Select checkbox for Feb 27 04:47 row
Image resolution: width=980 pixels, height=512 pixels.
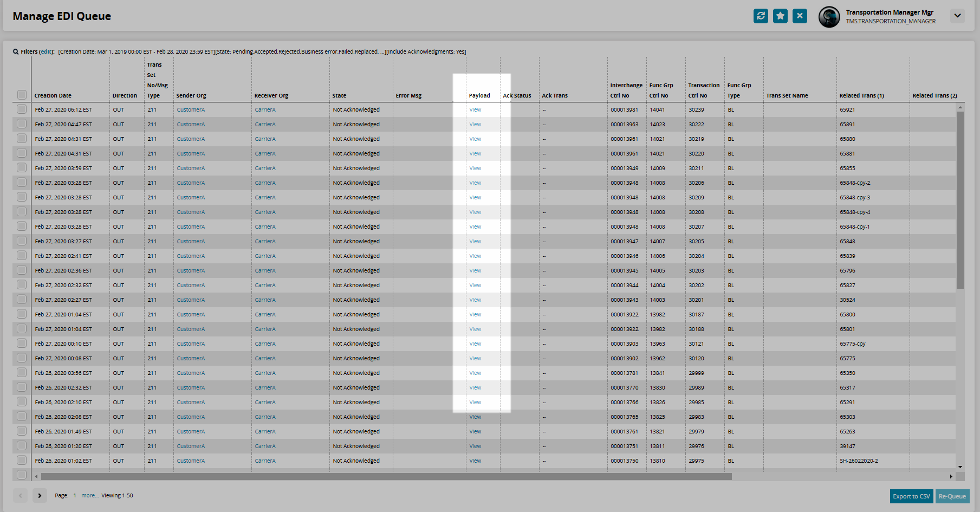tap(22, 124)
